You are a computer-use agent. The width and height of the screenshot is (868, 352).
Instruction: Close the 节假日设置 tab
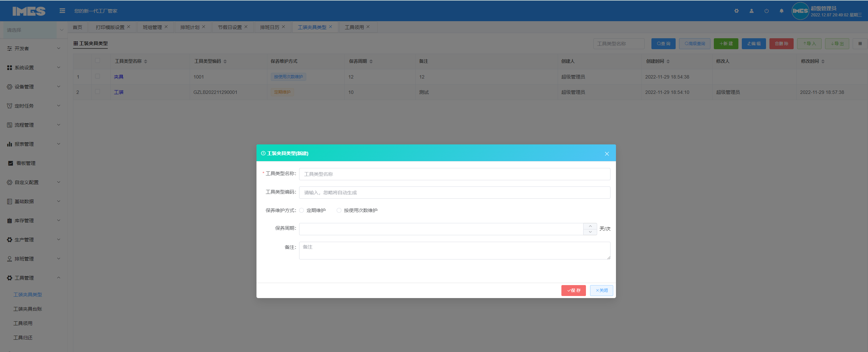point(246,27)
